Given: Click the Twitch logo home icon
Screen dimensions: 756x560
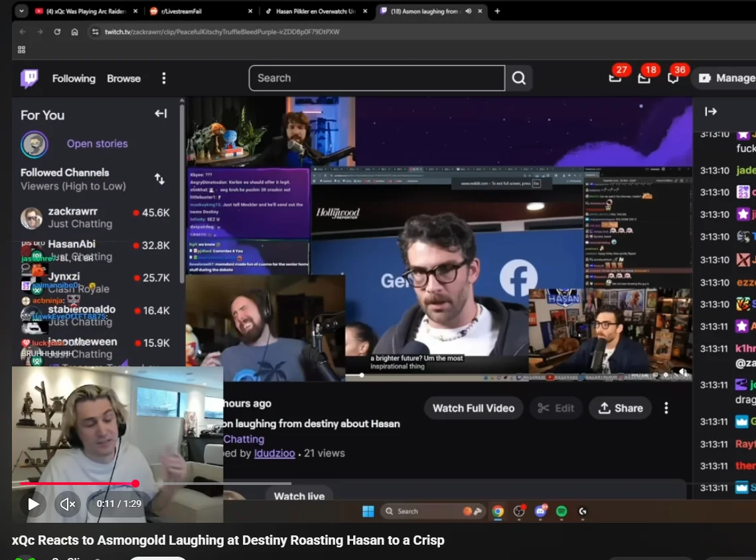Looking at the screenshot, I should click(29, 78).
